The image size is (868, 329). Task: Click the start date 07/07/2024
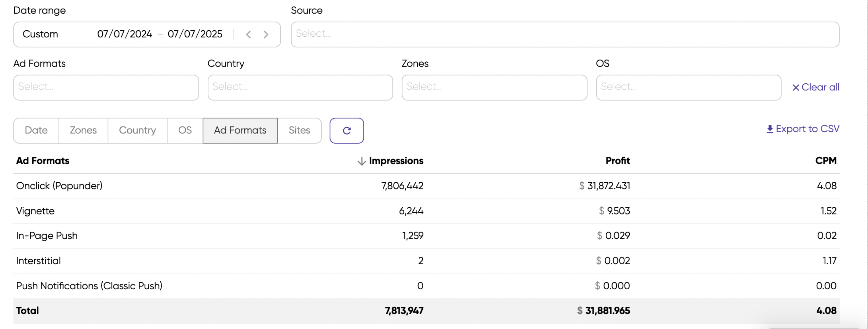click(125, 35)
